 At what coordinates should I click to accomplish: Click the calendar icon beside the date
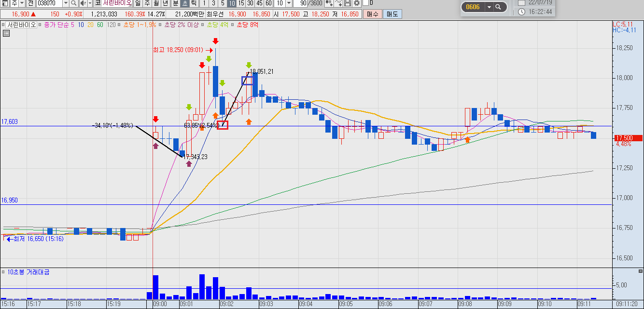click(521, 2)
